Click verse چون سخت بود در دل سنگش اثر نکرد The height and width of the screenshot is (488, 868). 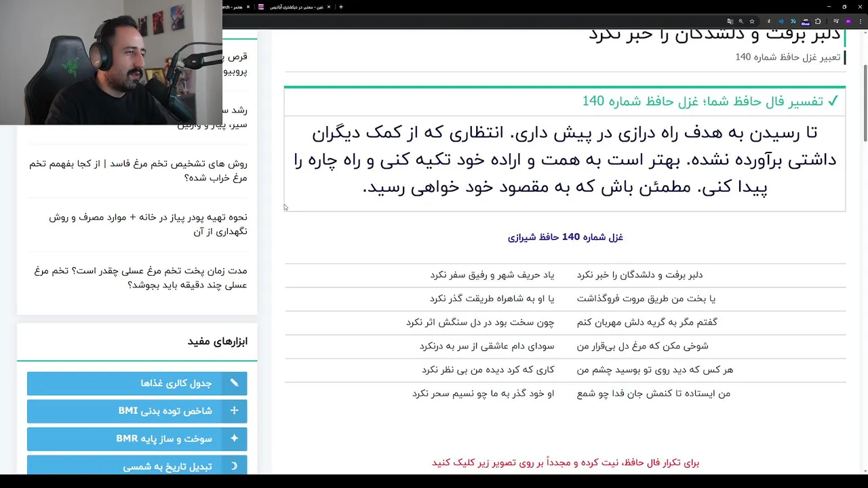point(480,322)
